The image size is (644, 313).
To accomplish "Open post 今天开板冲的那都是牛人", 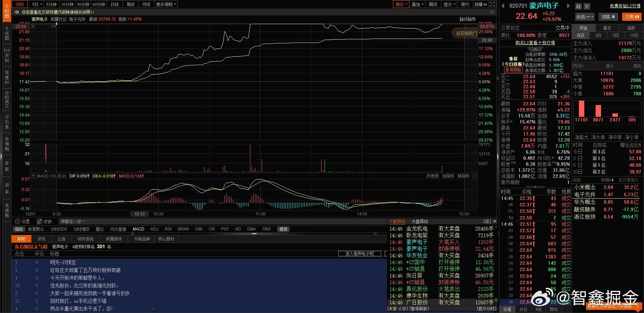I will 78,278.
